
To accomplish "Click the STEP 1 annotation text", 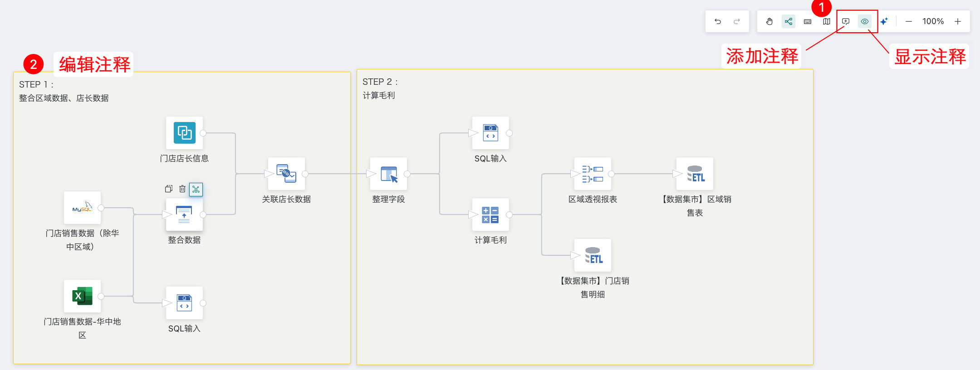I will 36,85.
